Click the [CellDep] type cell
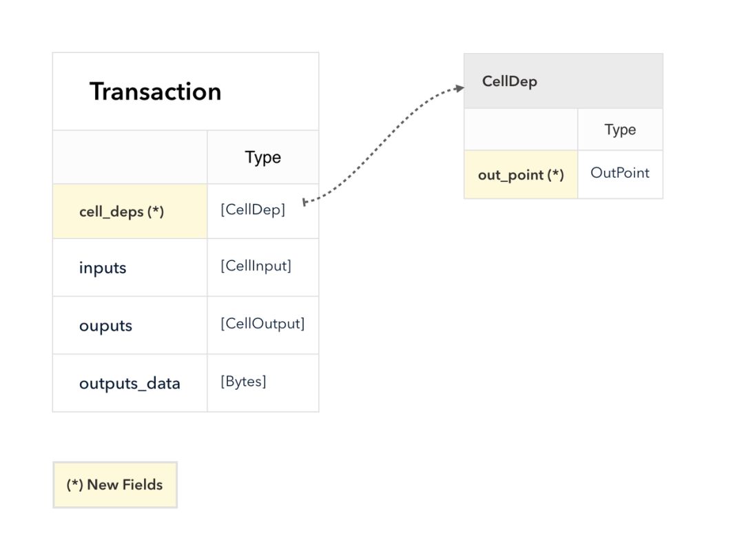 pos(263,211)
